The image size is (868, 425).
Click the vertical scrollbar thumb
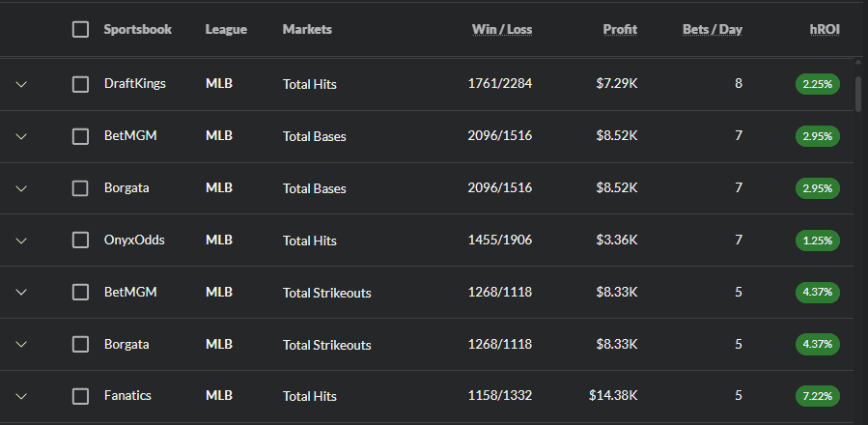coord(858,95)
